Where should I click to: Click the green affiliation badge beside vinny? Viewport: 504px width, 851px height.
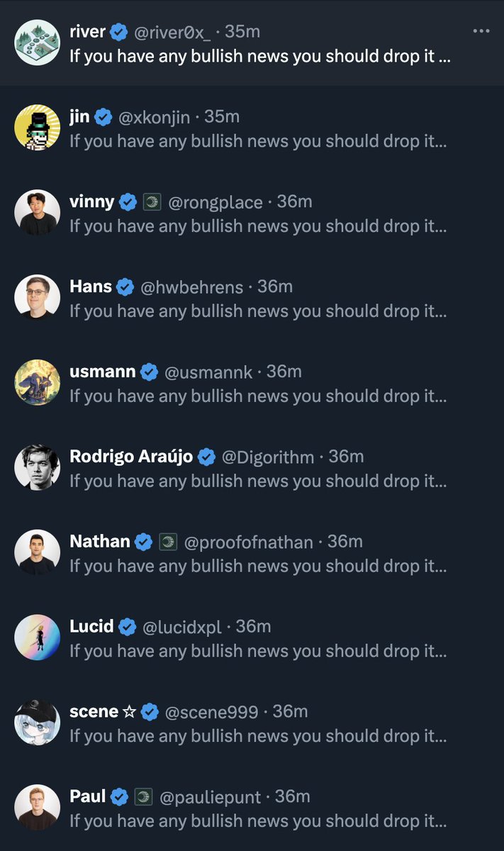(152, 202)
